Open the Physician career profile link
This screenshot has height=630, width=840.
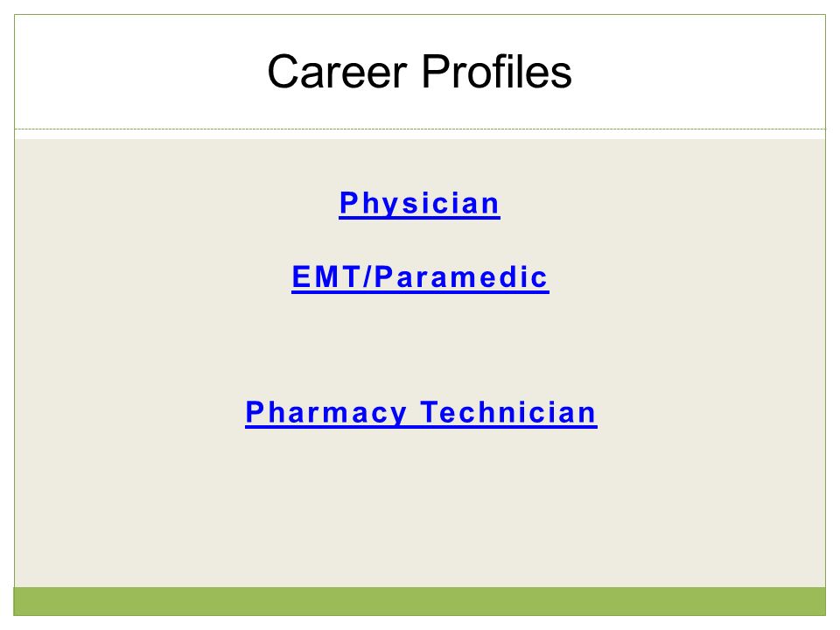(419, 204)
